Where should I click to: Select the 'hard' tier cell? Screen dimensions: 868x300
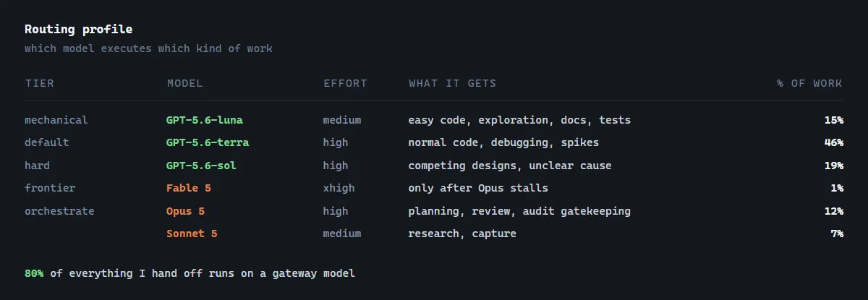[x=37, y=166]
